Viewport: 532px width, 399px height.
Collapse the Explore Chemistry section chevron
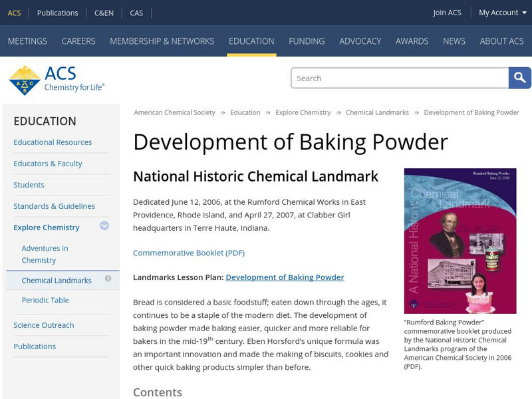(x=104, y=227)
